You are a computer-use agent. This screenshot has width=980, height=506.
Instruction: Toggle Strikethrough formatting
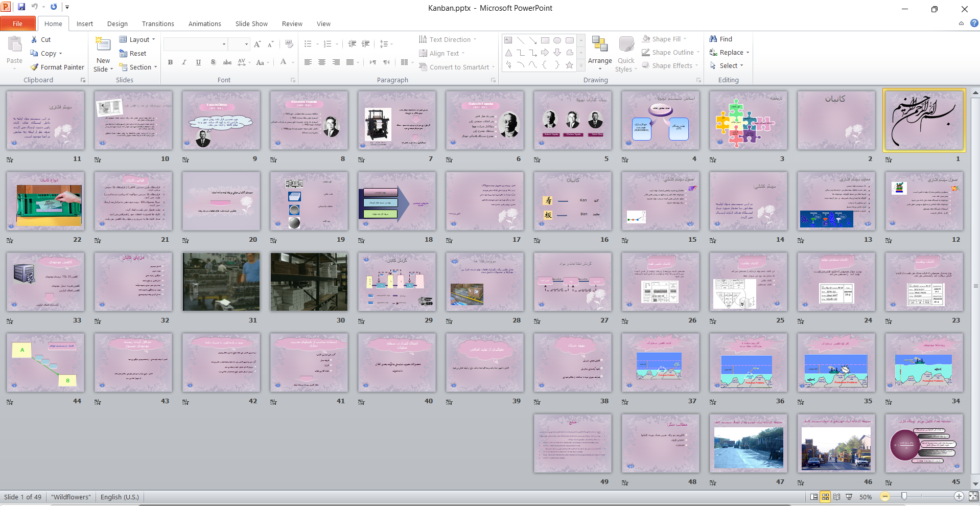227,62
